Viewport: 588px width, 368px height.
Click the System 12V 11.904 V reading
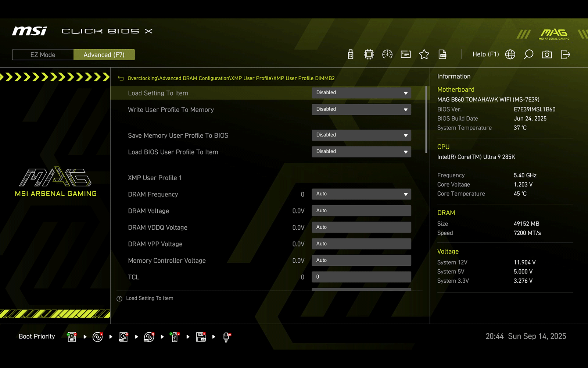pos(525,263)
